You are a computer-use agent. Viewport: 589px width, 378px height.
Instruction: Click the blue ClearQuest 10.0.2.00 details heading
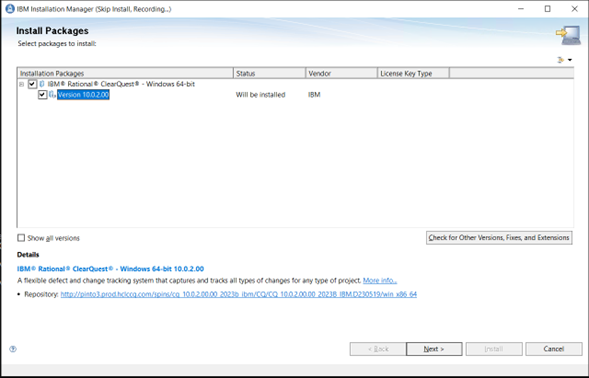tap(110, 269)
